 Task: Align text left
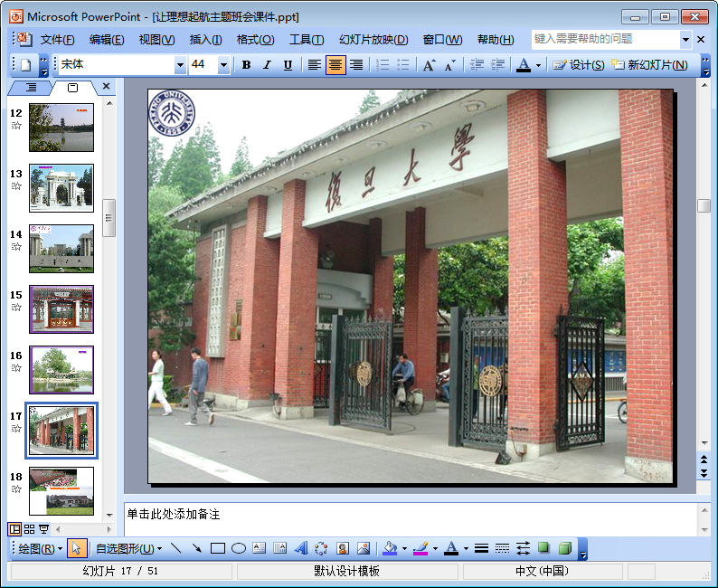pyautogui.click(x=314, y=65)
